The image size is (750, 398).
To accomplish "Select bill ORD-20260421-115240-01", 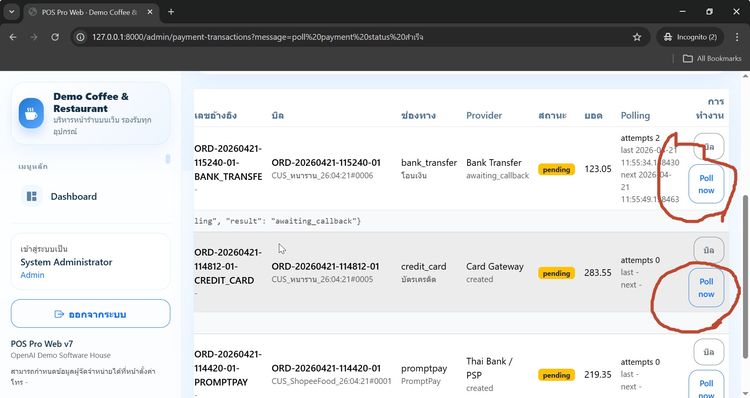I will point(326,163).
